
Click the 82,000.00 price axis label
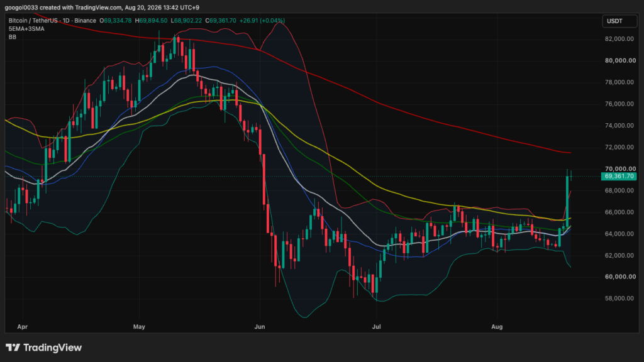pos(619,39)
